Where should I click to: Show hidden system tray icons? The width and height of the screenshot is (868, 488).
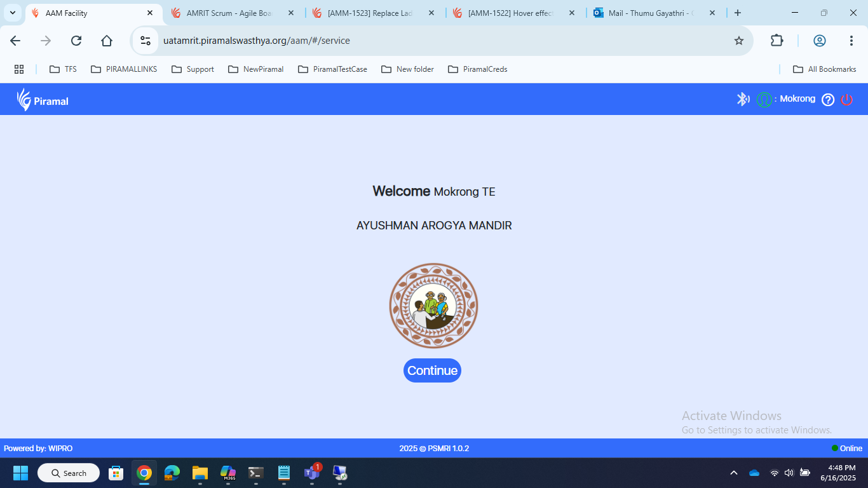(x=734, y=473)
